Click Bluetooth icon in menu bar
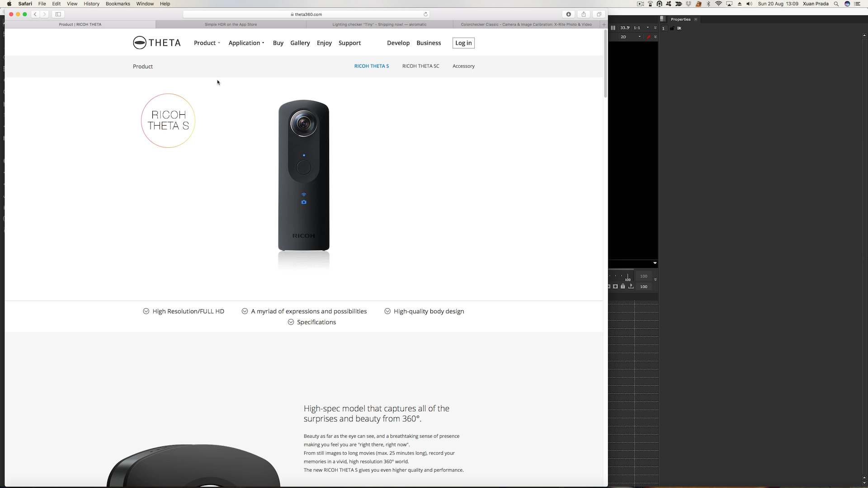This screenshot has height=488, width=868. [708, 4]
